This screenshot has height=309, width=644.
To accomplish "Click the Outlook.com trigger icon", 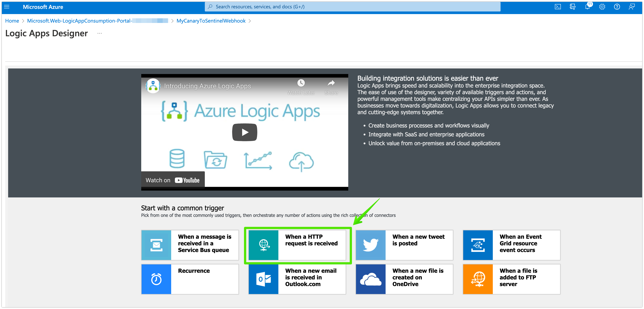I will click(263, 279).
